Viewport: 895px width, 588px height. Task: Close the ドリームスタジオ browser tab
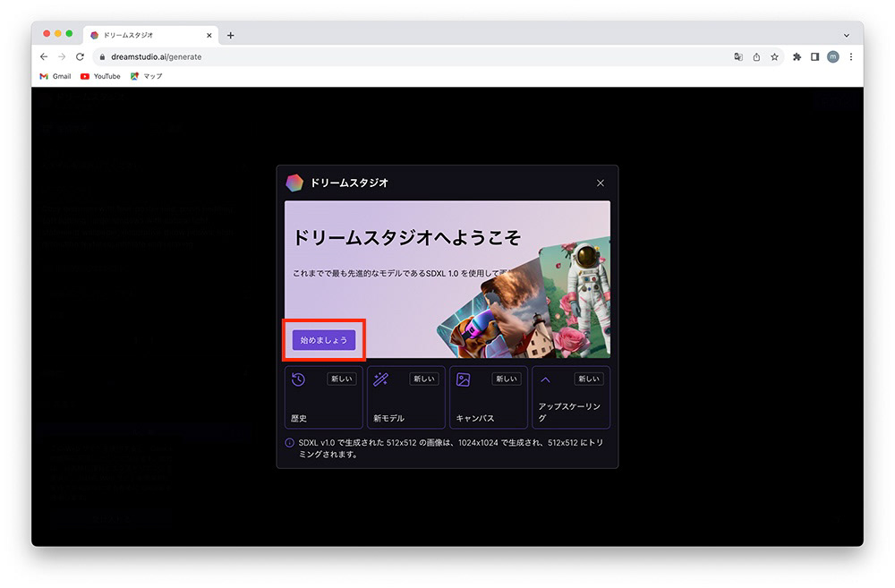[209, 36]
